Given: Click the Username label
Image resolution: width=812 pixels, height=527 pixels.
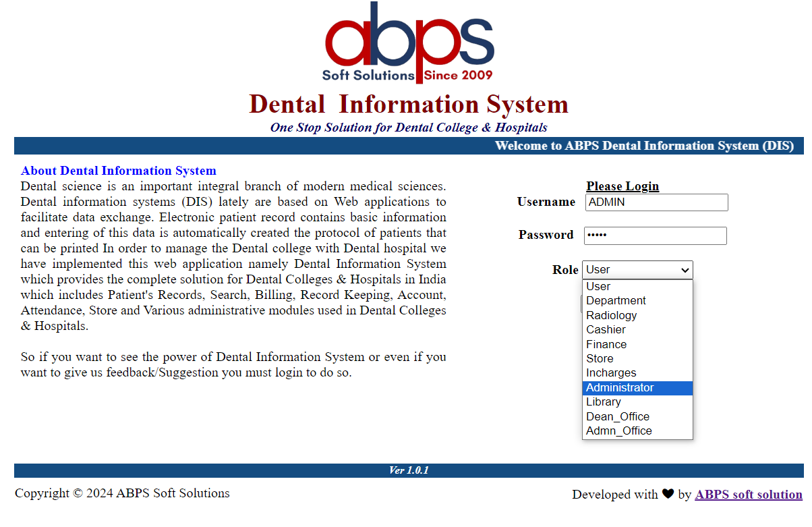Looking at the screenshot, I should click(546, 202).
